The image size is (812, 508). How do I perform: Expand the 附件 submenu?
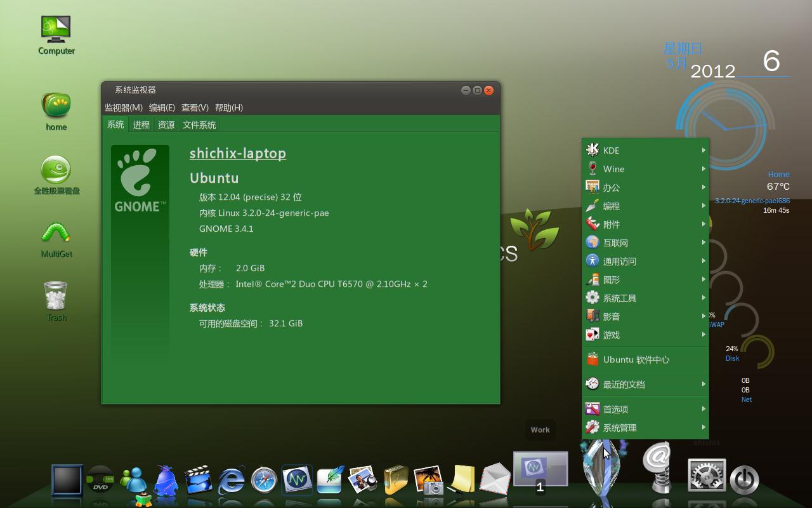pos(645,224)
